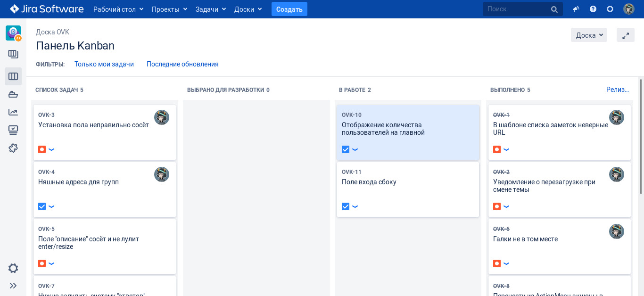Open the Releases ship icon in sidebar
Image resolution: width=644 pixels, height=296 pixels.
point(13,94)
